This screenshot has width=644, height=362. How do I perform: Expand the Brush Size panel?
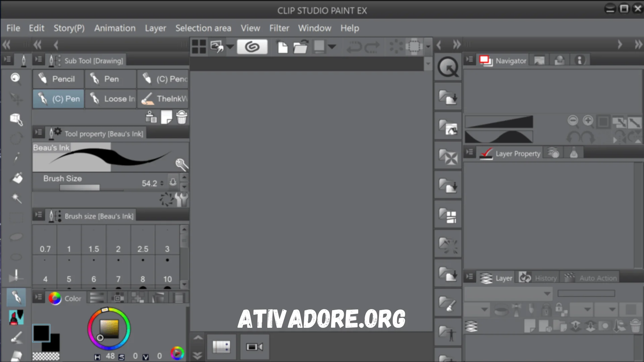pos(39,216)
